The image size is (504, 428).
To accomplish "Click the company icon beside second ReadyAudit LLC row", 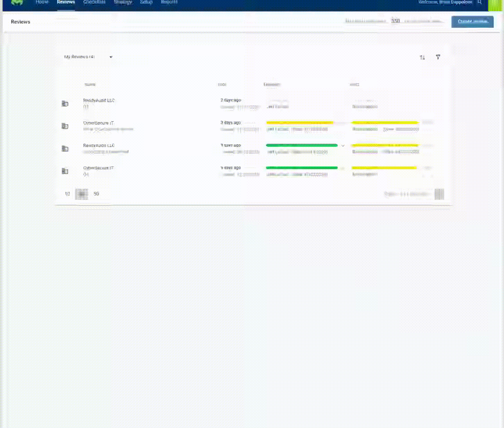I will point(65,148).
